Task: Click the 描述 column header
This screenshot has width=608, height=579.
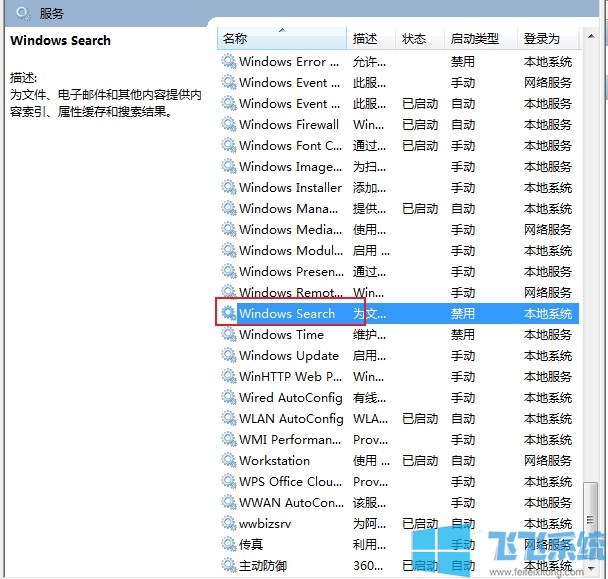Action: point(365,39)
